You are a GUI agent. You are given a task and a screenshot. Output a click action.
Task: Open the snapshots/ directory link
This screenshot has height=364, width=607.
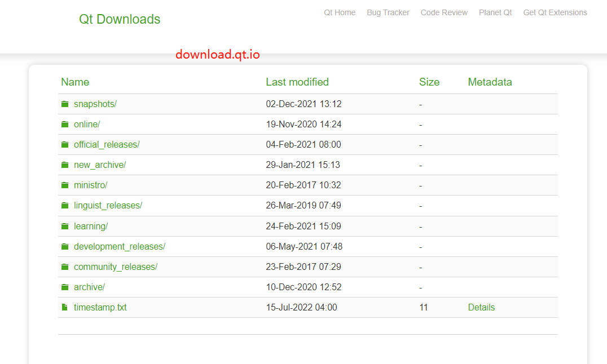(x=95, y=104)
